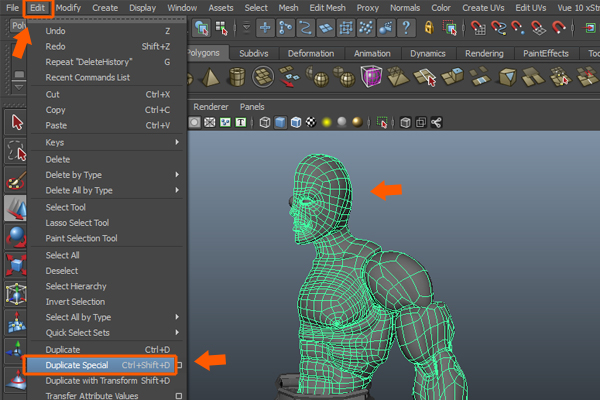Toggle textured checker display in viewport
This screenshot has height=400, width=600.
tap(310, 123)
